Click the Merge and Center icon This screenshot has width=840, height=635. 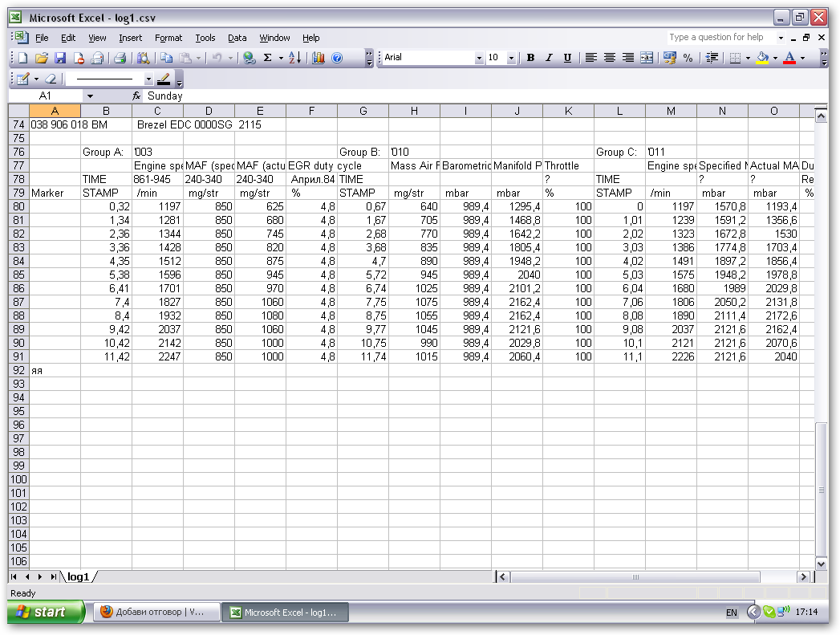tap(647, 58)
